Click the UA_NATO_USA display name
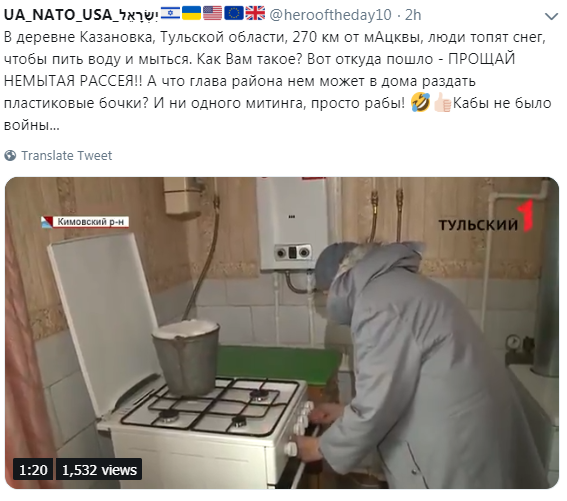The height and width of the screenshot is (501, 567). click(81, 15)
